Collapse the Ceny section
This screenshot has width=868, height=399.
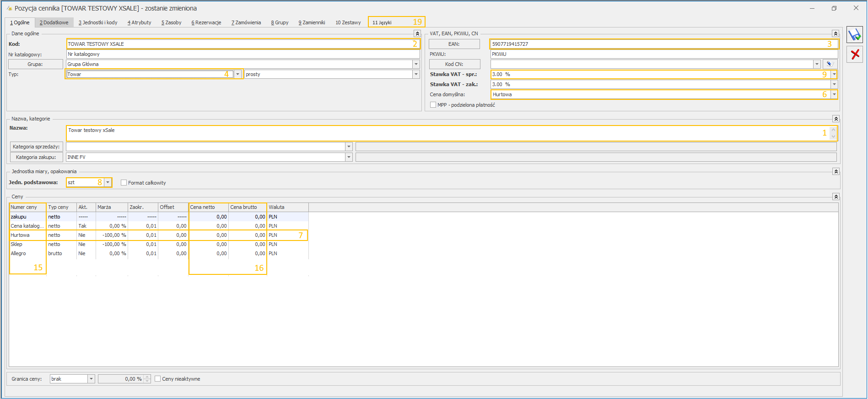coord(836,197)
